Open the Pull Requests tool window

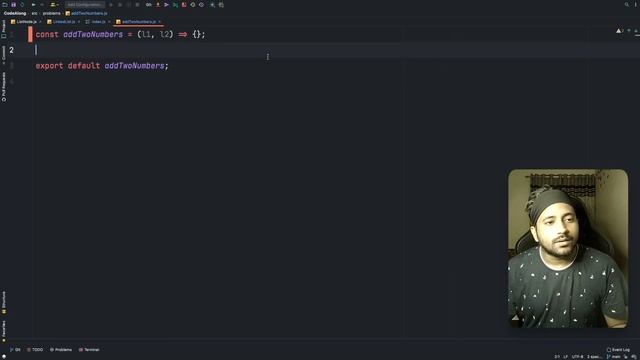[4, 87]
